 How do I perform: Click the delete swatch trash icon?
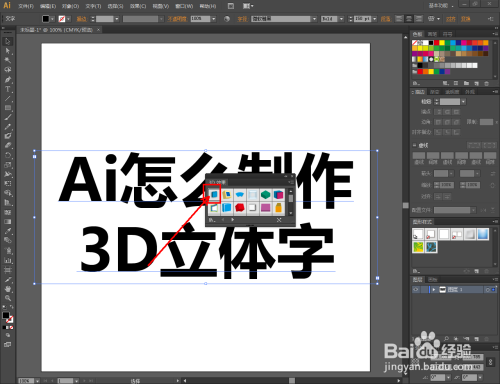point(486,83)
